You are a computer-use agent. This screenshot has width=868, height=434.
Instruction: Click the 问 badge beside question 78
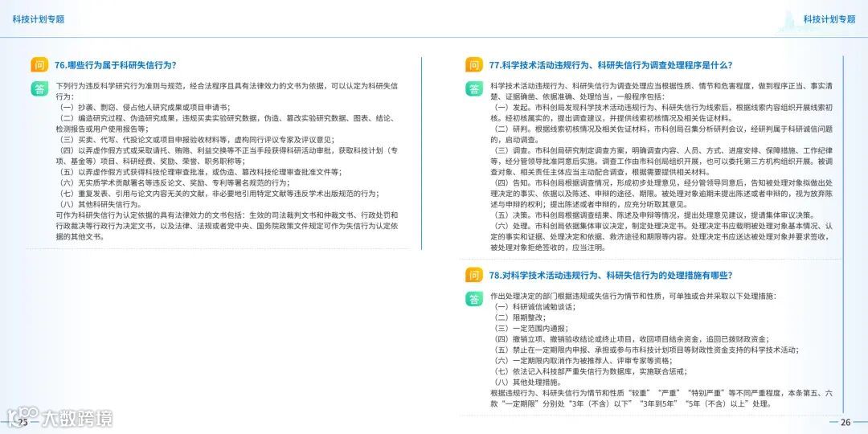474,275
